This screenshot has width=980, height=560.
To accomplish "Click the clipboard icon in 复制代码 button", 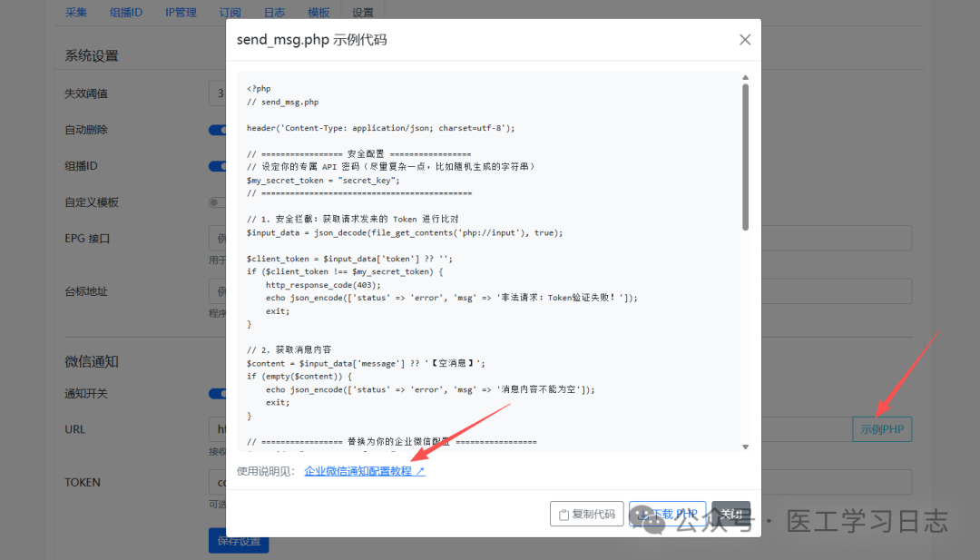I will tap(563, 515).
